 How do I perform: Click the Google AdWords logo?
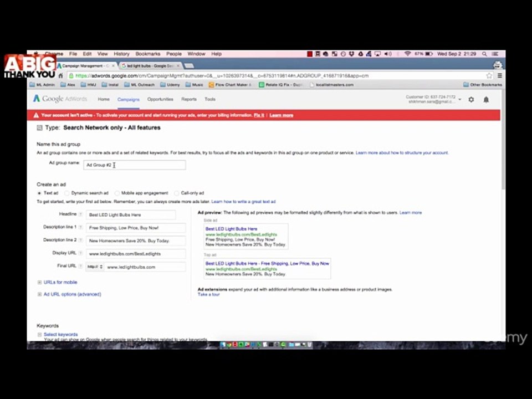[60, 99]
